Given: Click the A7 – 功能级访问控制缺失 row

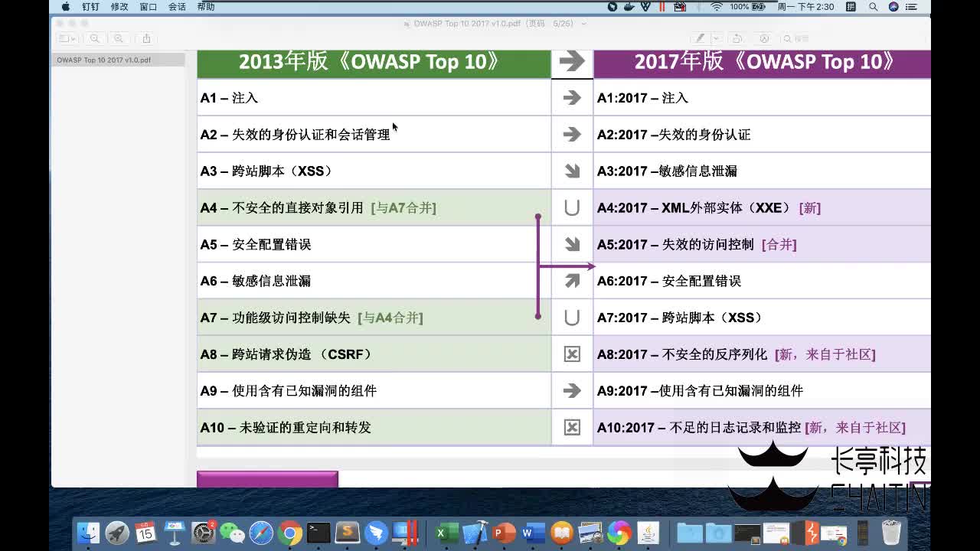Looking at the screenshot, I should (x=374, y=318).
